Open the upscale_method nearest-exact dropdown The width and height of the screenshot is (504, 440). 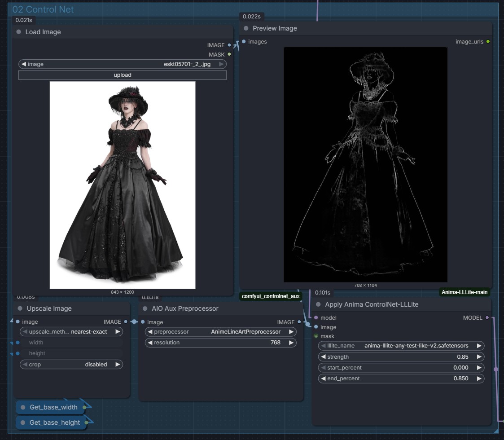(71, 332)
